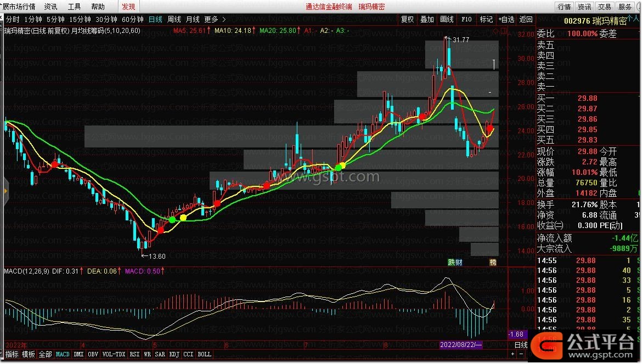Viewport: 643px width, 364px height.
Task: Select the DMI indicator tab
Action: click(x=78, y=354)
